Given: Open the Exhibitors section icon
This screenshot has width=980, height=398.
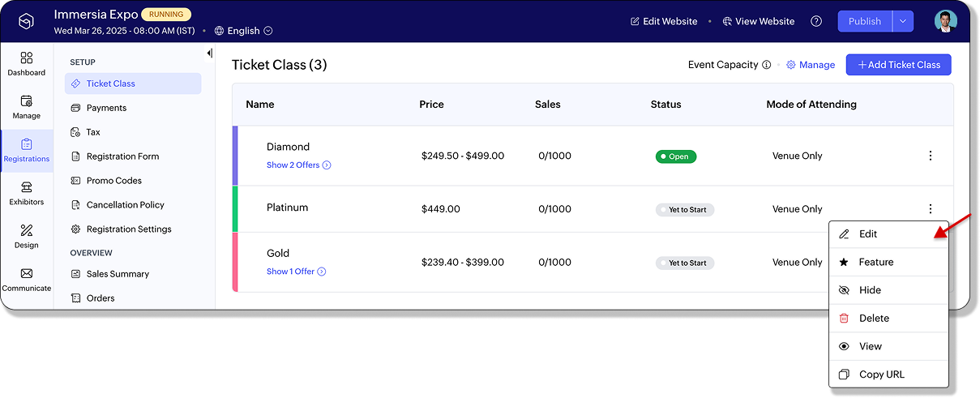Looking at the screenshot, I should pos(27,187).
